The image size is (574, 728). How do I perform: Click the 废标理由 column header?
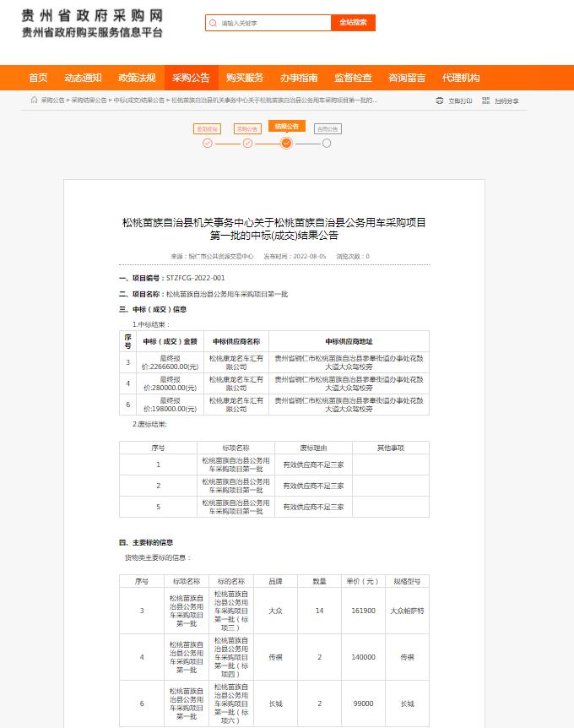314,448
